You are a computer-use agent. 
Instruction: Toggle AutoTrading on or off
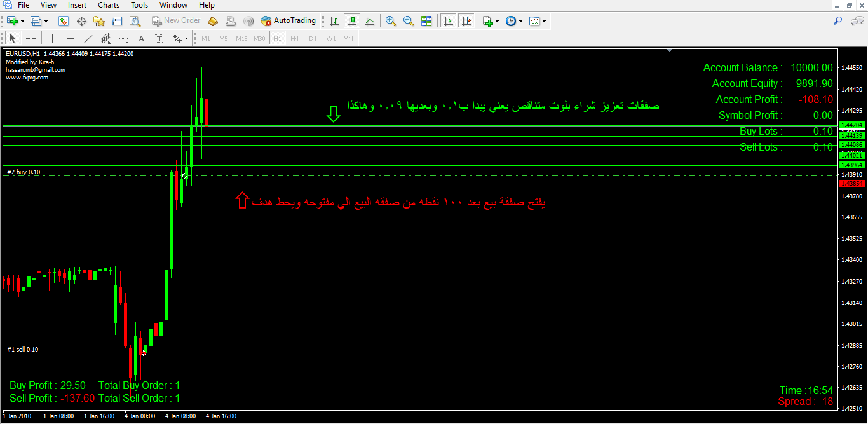pyautogui.click(x=288, y=21)
